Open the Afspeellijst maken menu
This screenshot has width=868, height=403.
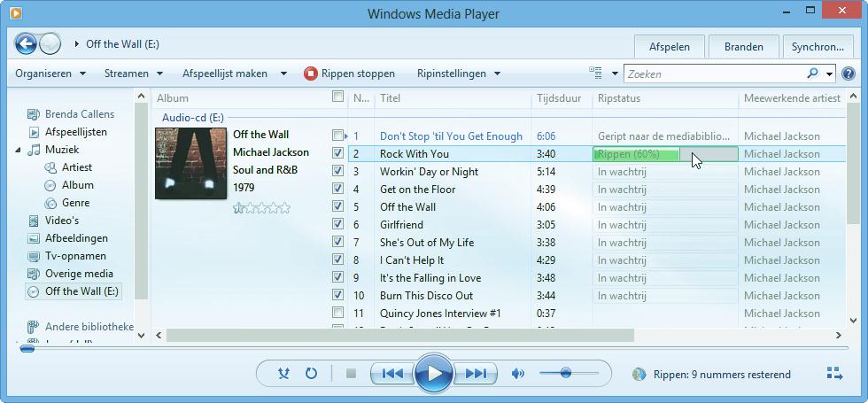(225, 74)
